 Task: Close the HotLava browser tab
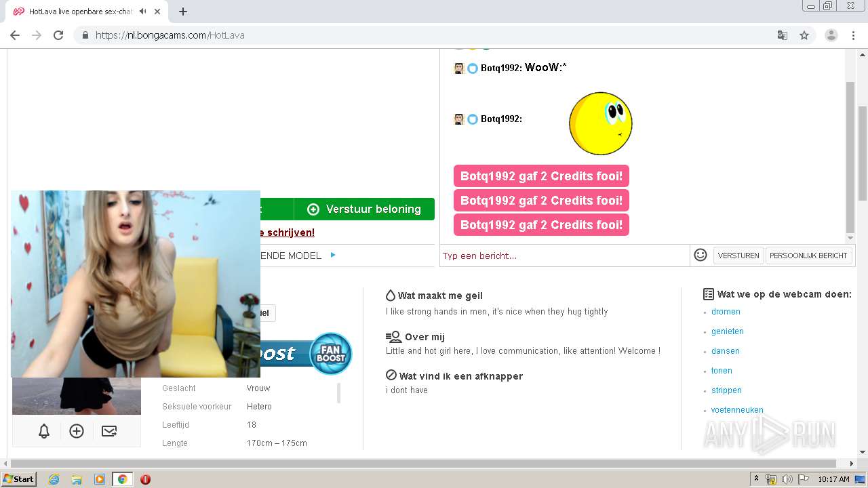pyautogui.click(x=157, y=12)
